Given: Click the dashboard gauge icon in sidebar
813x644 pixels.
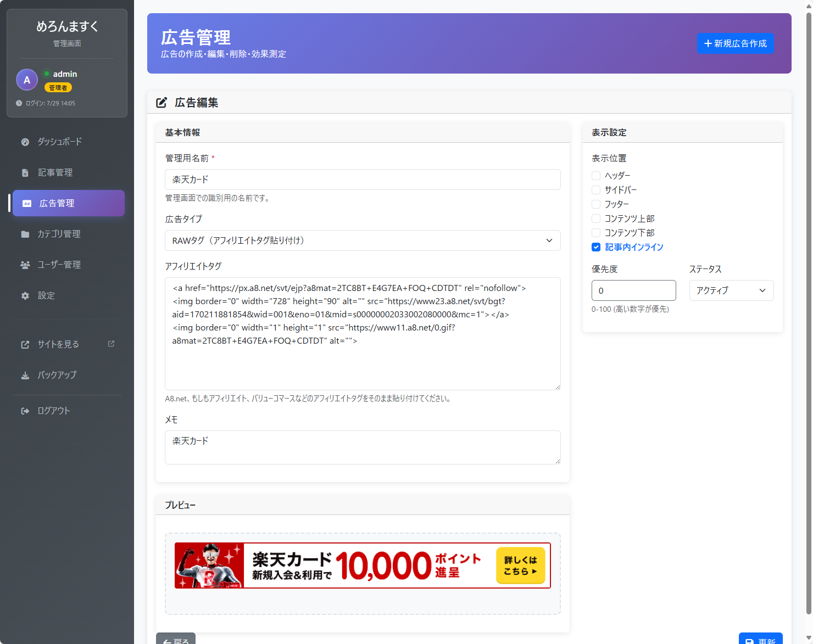Looking at the screenshot, I should pyautogui.click(x=25, y=142).
